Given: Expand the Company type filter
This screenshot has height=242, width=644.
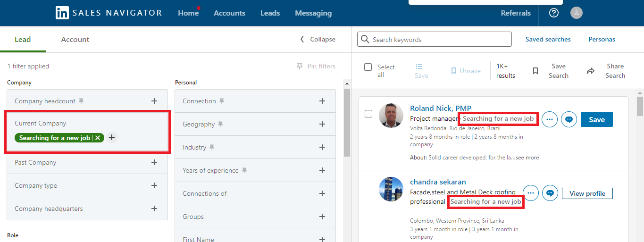Looking at the screenshot, I should 154,185.
